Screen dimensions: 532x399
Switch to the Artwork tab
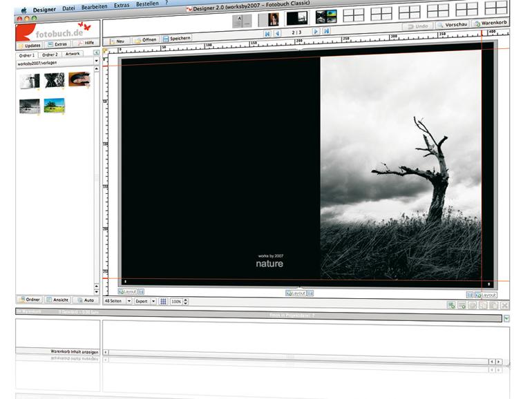click(x=73, y=54)
